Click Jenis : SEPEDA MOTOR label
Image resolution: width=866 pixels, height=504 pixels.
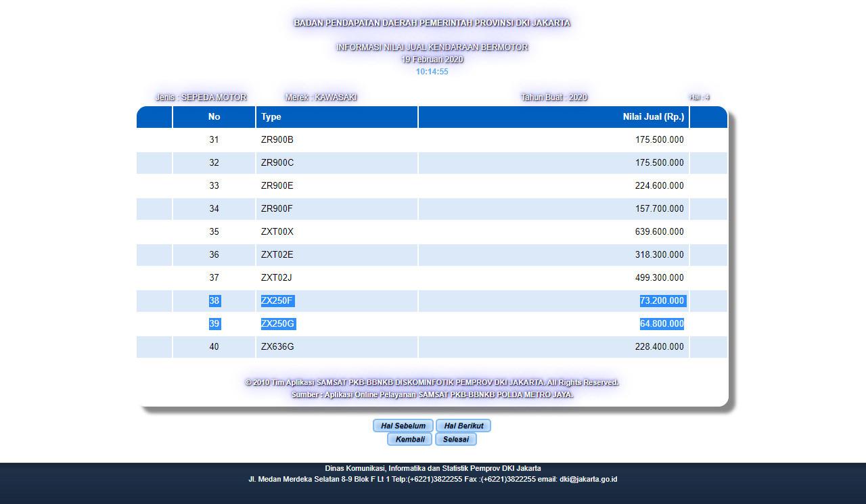(x=201, y=97)
